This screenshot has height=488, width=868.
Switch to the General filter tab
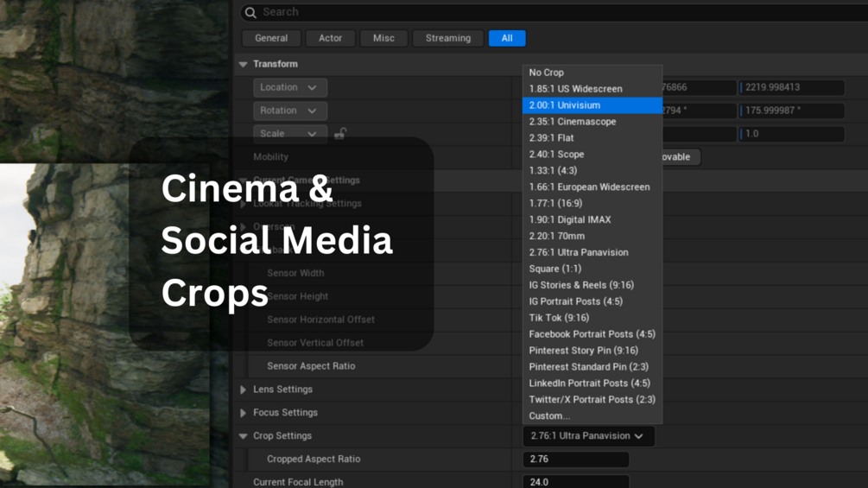pyautogui.click(x=271, y=38)
